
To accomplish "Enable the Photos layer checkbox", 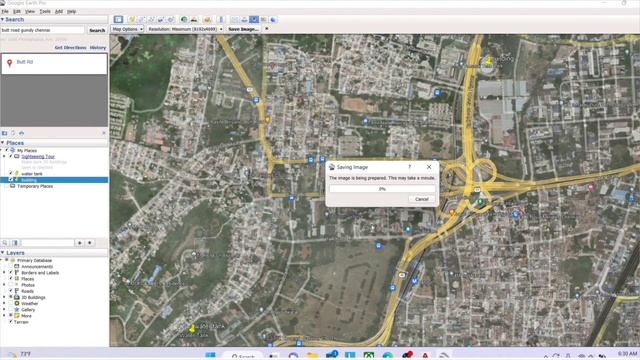I will pyautogui.click(x=11, y=284).
